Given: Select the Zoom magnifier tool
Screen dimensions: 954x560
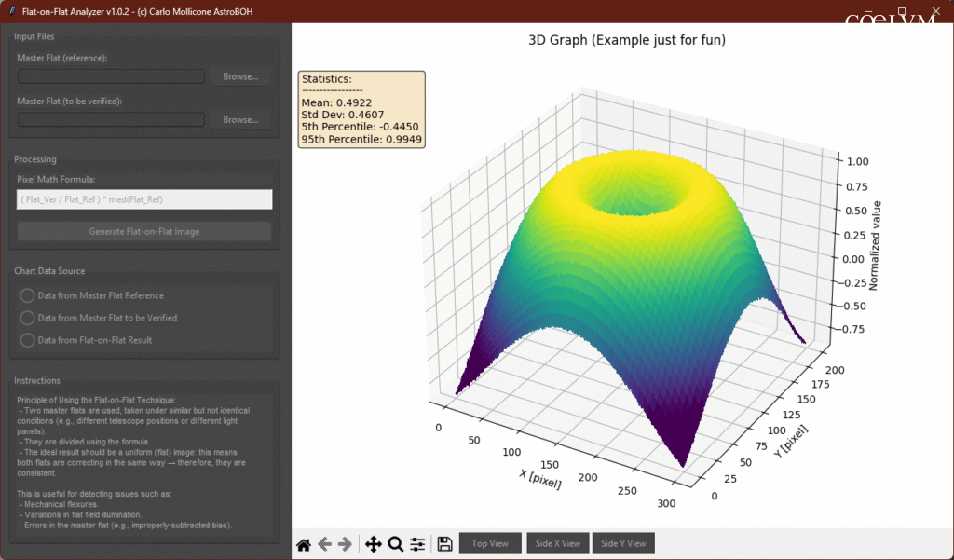Looking at the screenshot, I should (395, 544).
